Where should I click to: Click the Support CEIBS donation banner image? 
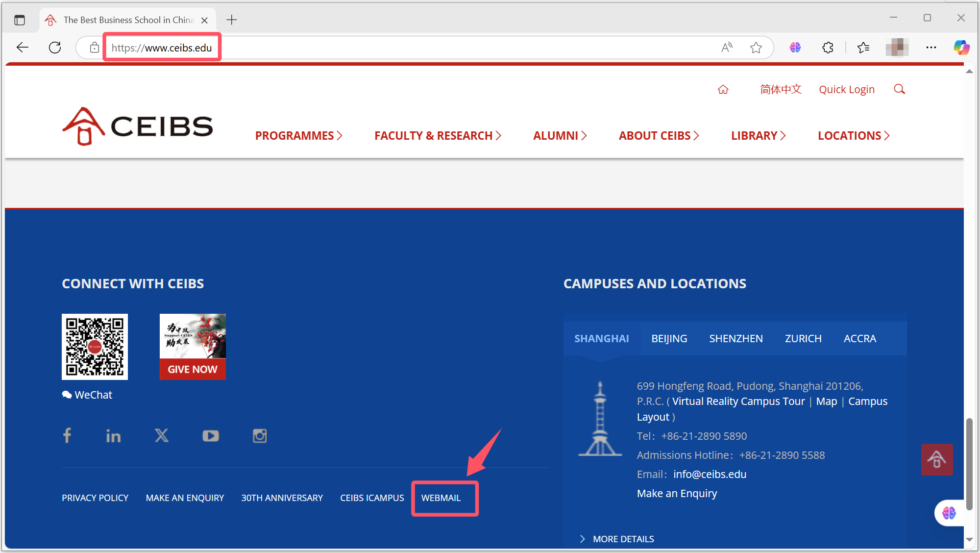tap(193, 336)
